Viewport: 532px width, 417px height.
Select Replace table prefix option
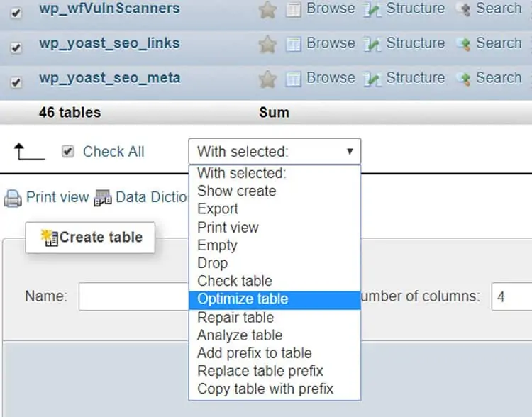275,371
